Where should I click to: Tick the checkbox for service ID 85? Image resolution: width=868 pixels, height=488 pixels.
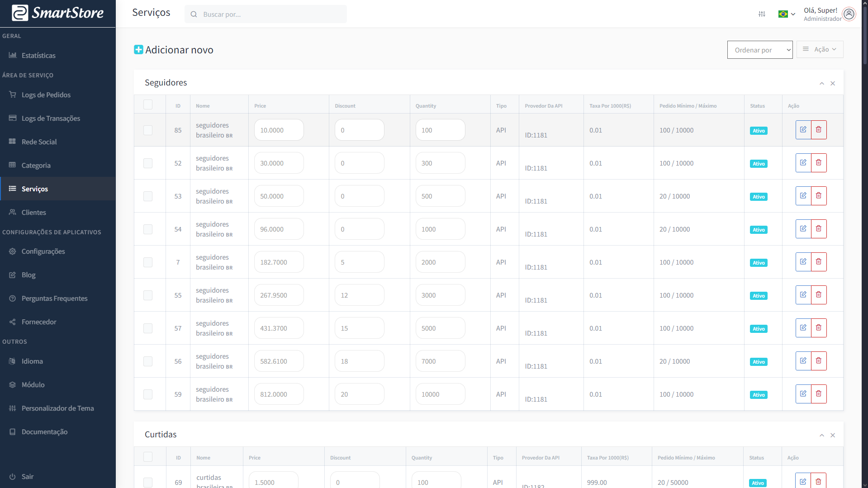148,130
